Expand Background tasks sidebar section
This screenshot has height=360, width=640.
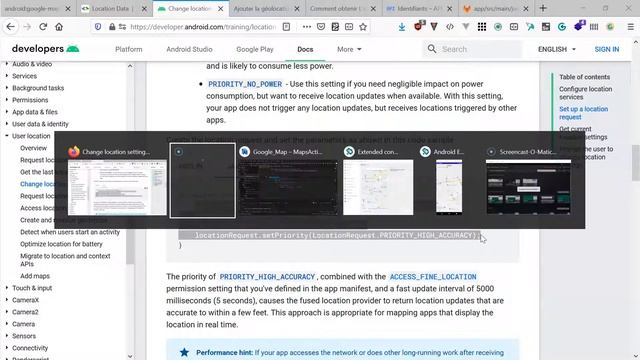[x=38, y=88]
